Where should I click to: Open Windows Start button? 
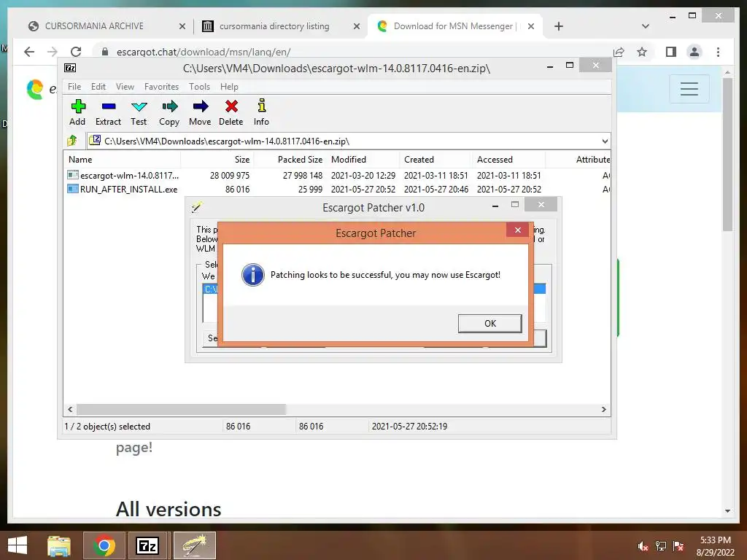coord(18,545)
